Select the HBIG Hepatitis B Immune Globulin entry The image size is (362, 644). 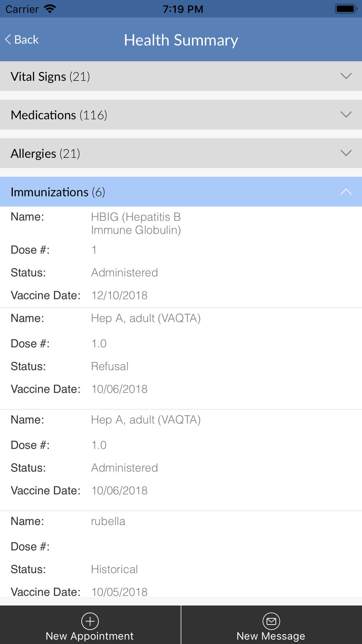point(136,223)
